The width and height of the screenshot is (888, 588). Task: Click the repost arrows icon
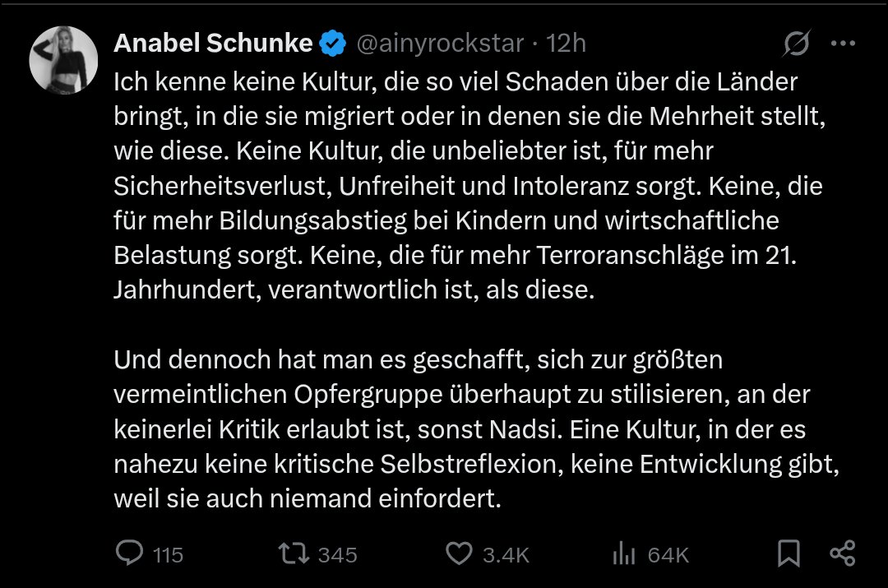coord(293,553)
